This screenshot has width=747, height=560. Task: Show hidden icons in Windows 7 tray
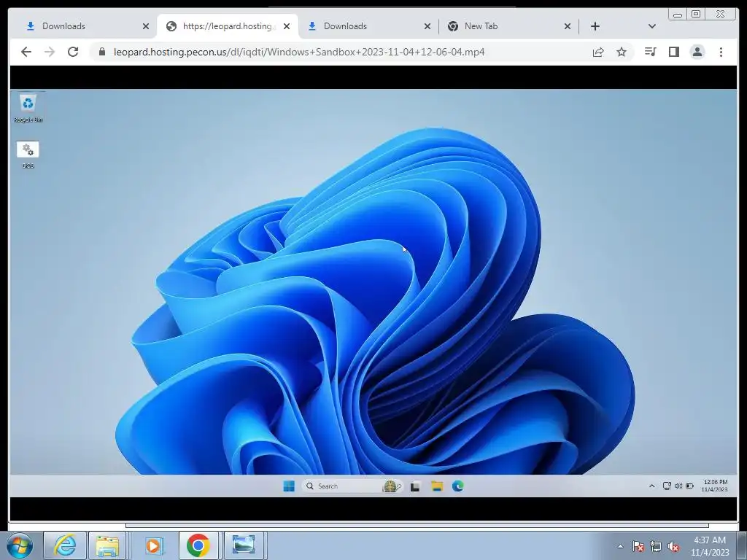click(620, 547)
